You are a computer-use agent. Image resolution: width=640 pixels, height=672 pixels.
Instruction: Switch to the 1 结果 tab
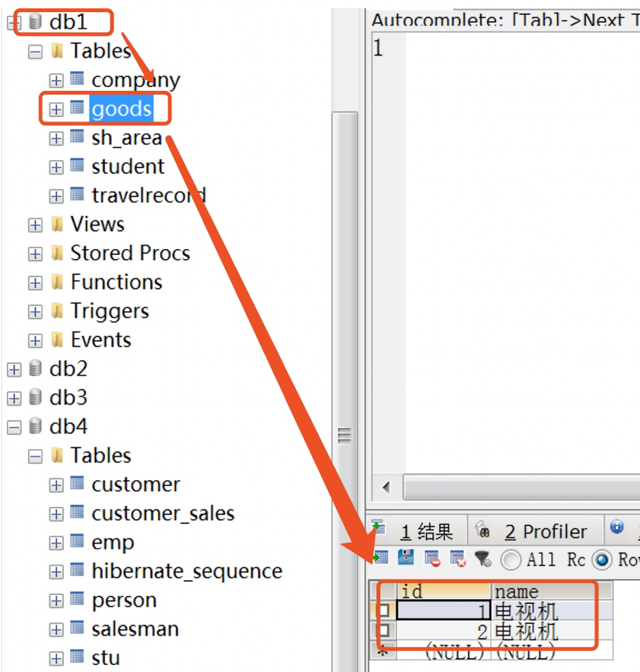418,531
